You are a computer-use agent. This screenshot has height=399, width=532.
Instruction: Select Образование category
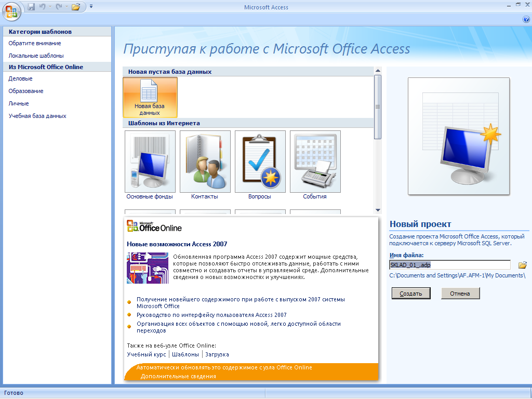click(26, 91)
